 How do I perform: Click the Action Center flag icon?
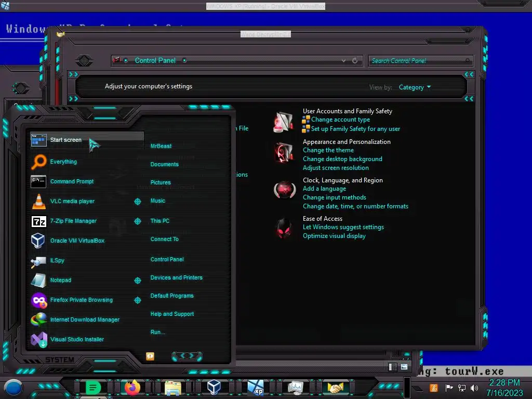pyautogui.click(x=449, y=388)
